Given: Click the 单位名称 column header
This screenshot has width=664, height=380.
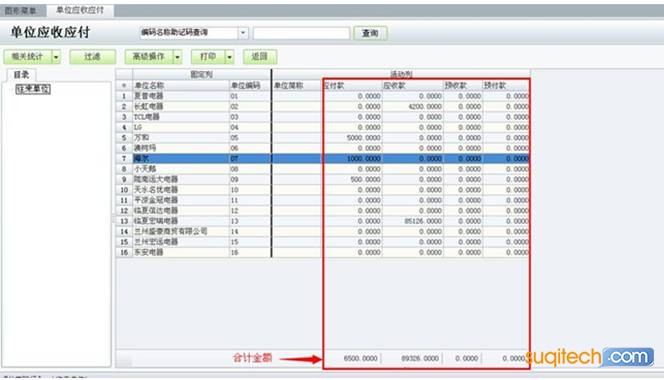Looking at the screenshot, I should pyautogui.click(x=181, y=86).
